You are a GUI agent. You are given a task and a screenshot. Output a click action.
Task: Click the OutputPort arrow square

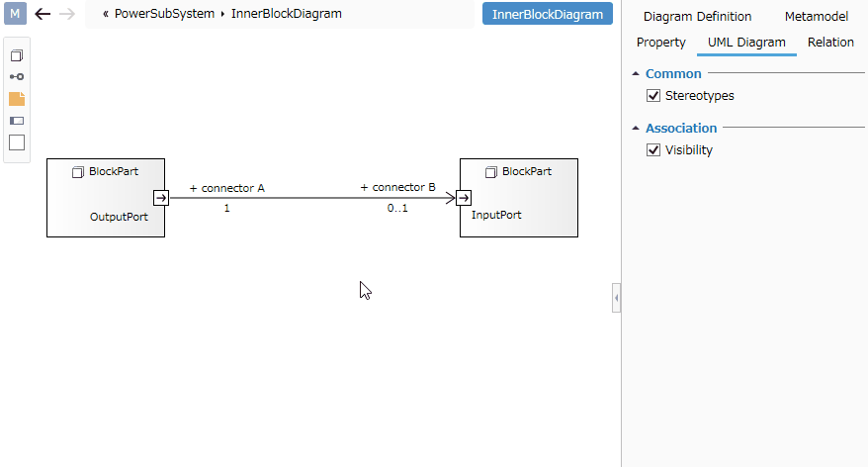pos(161,198)
